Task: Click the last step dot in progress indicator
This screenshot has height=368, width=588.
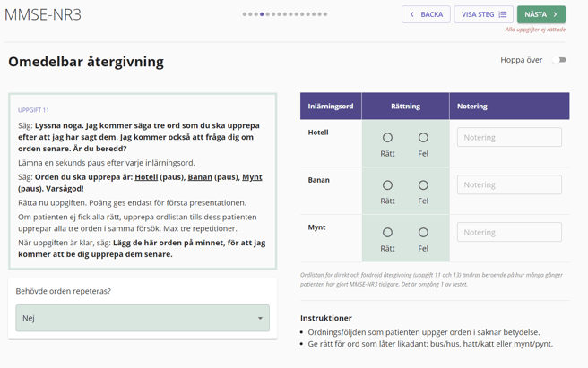Action: tap(325, 14)
